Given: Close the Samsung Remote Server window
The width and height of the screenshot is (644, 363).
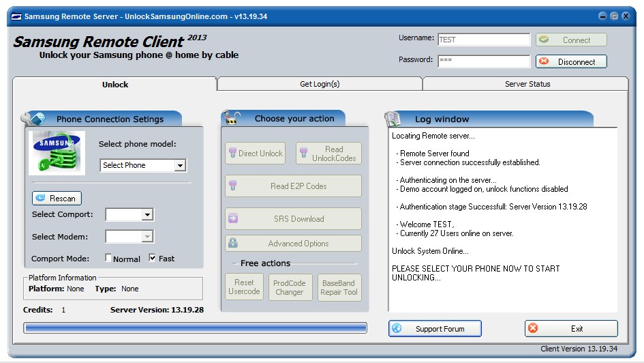Looking at the screenshot, I should 626,16.
